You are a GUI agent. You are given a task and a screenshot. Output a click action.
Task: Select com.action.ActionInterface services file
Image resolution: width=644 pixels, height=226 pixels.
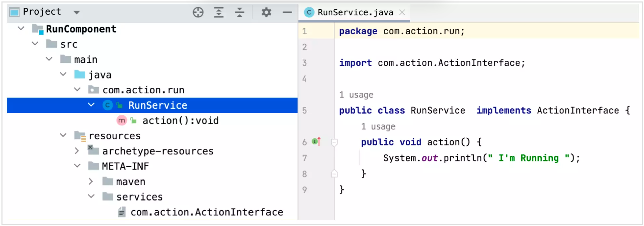tap(206, 212)
